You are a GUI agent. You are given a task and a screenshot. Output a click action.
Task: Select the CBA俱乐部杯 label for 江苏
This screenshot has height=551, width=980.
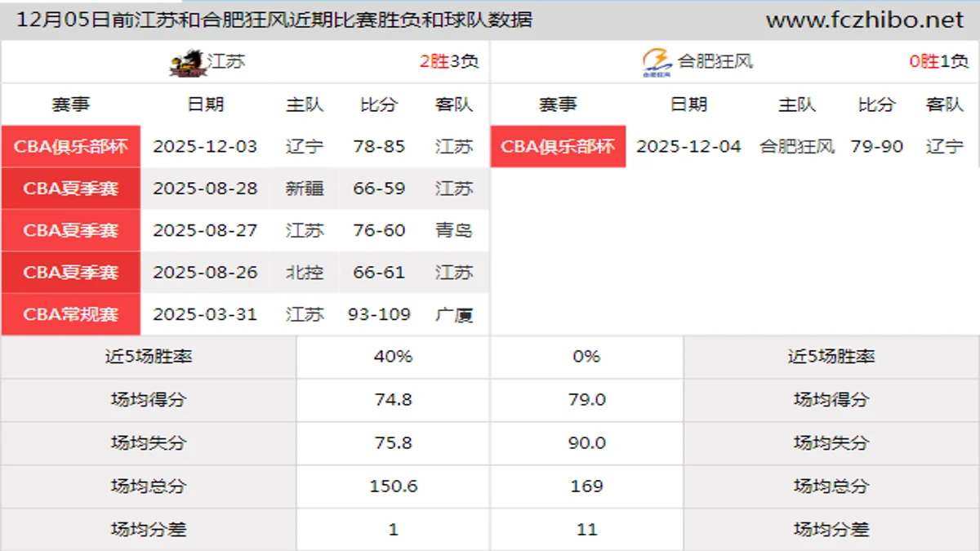[x=71, y=147]
